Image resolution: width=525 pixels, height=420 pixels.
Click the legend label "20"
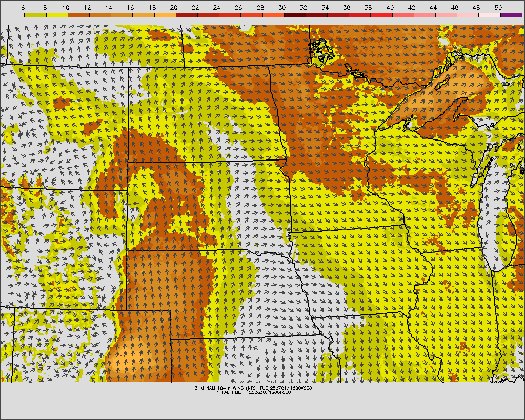pos(174,7)
